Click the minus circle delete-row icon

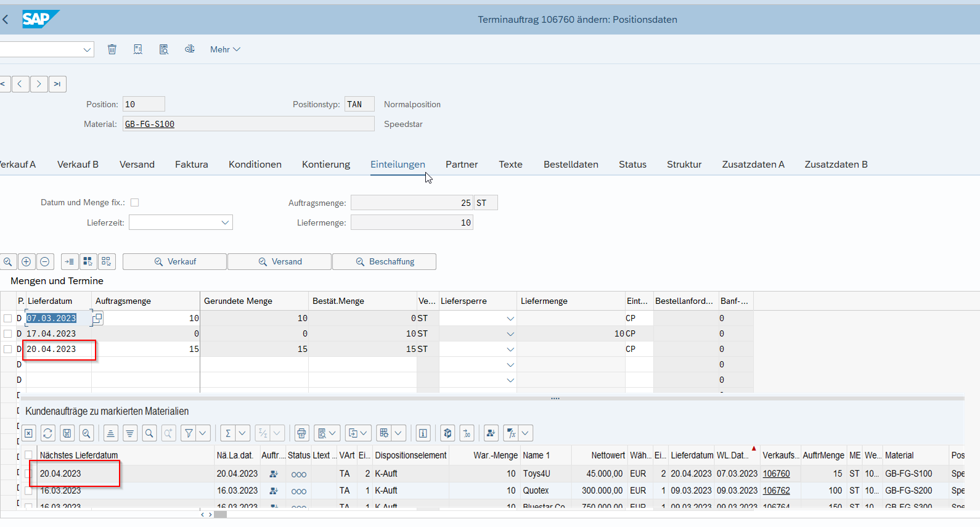(x=45, y=262)
